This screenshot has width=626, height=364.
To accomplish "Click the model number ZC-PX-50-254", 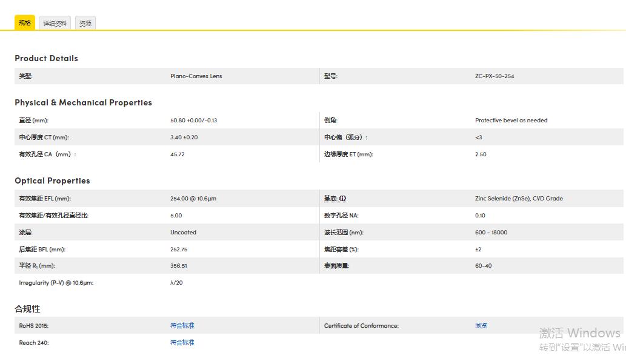I will pos(494,76).
